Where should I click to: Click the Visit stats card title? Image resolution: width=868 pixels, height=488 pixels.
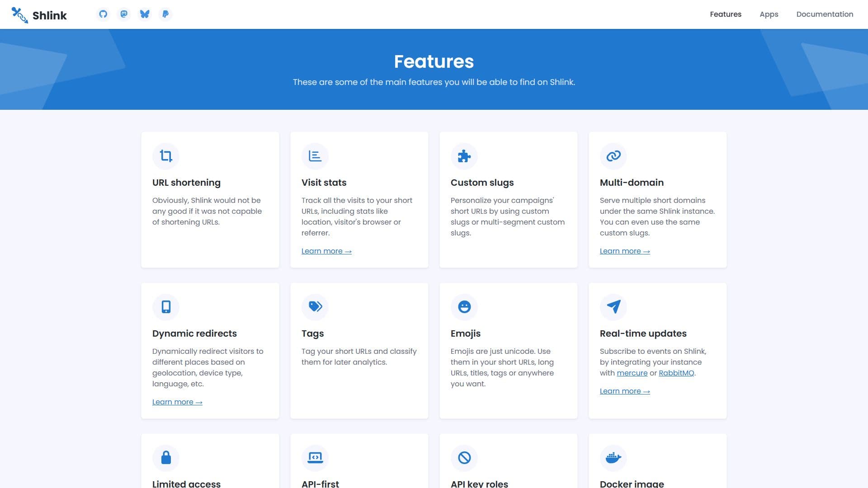click(x=324, y=183)
